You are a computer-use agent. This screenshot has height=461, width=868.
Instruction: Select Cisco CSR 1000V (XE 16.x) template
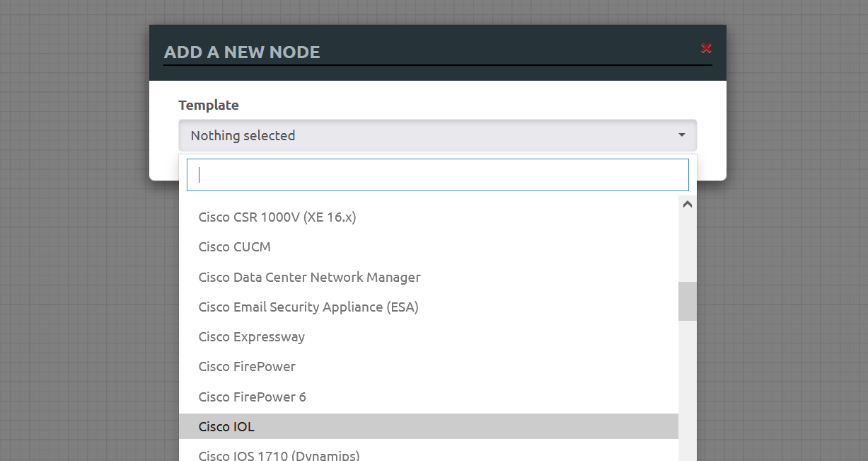click(428, 217)
